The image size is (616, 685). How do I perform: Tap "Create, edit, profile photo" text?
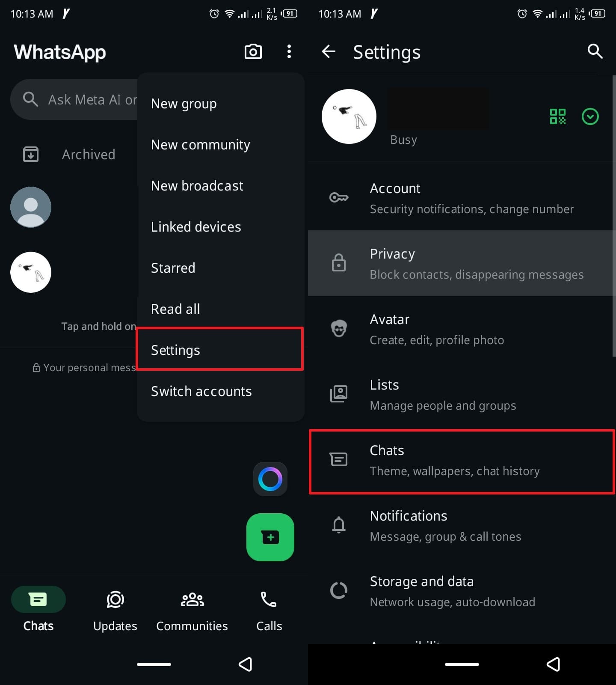point(437,340)
